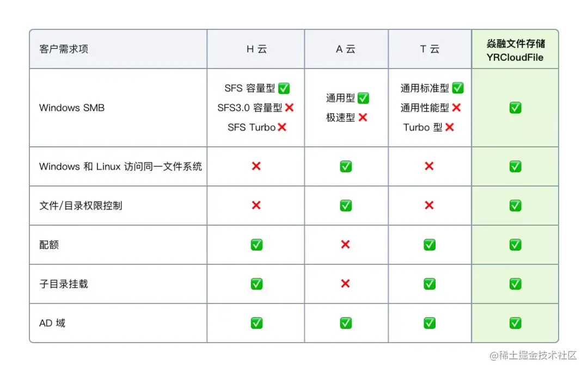
Task: Click the 焱融文件存储 YRCloudFile header
Action: tap(515, 49)
